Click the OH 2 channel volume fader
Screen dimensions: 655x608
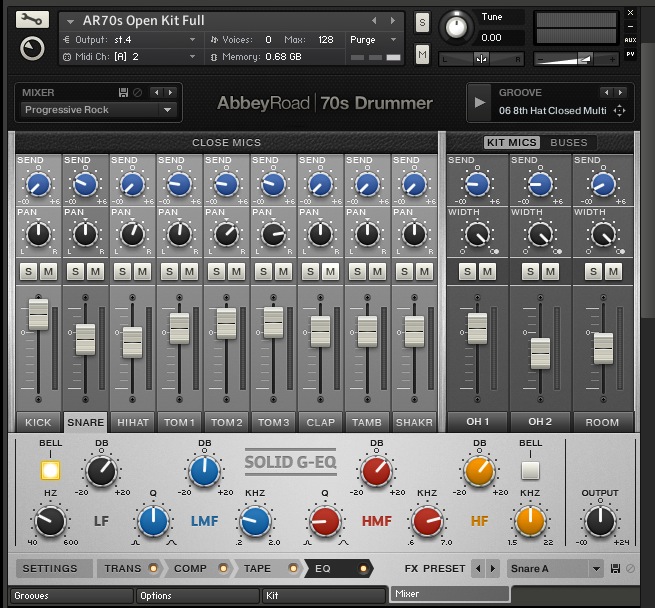[540, 354]
